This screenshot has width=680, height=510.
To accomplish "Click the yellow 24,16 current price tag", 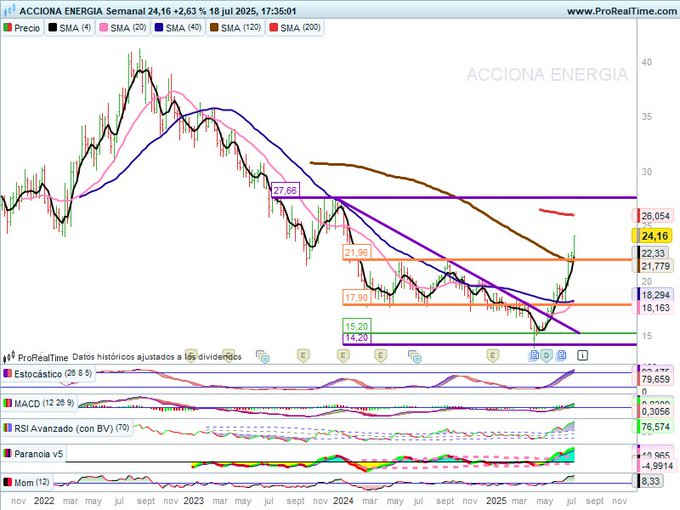I will click(x=652, y=236).
